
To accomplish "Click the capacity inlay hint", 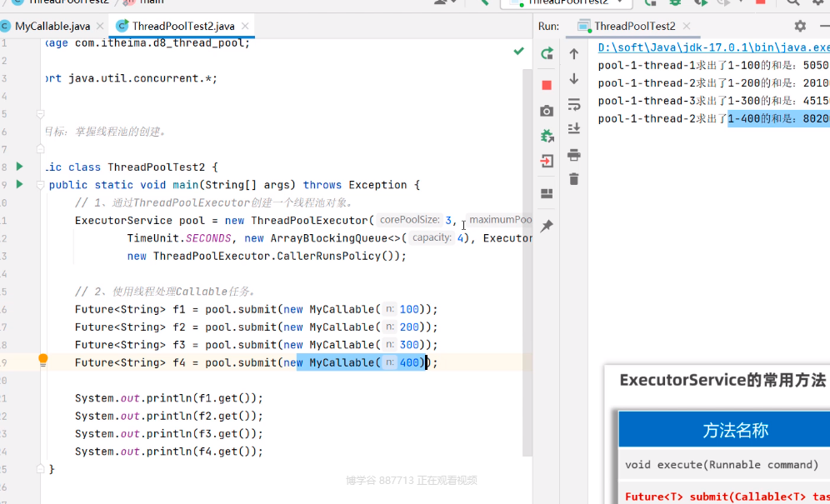I will pyautogui.click(x=432, y=237).
